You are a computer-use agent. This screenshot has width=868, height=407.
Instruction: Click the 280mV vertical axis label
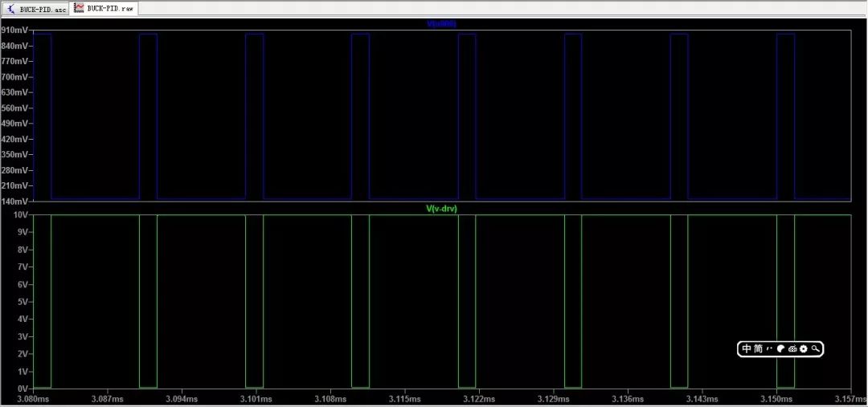[x=14, y=169]
